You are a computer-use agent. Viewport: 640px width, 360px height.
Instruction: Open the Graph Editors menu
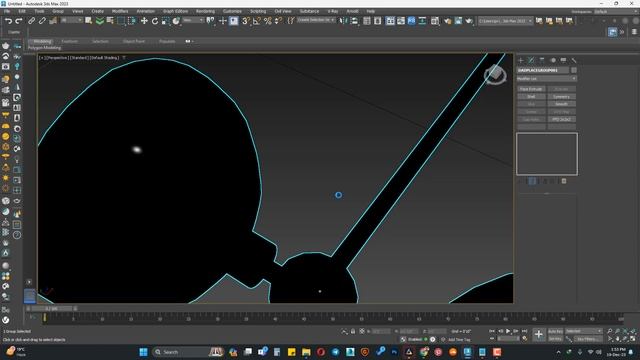click(x=176, y=11)
